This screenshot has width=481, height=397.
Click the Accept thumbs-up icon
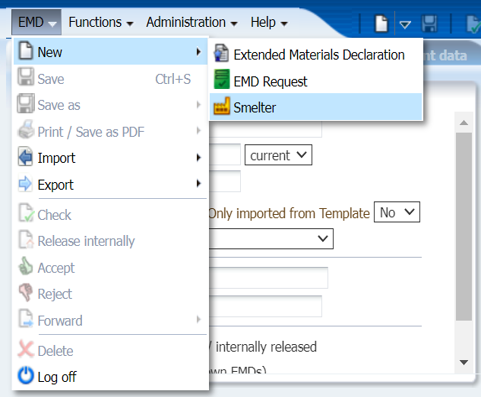[x=26, y=266]
